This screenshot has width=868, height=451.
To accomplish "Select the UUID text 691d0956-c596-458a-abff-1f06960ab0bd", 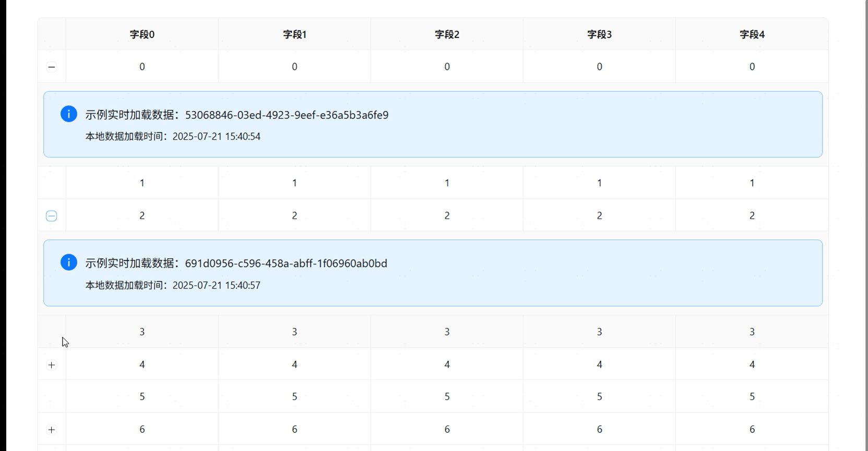I will point(286,263).
